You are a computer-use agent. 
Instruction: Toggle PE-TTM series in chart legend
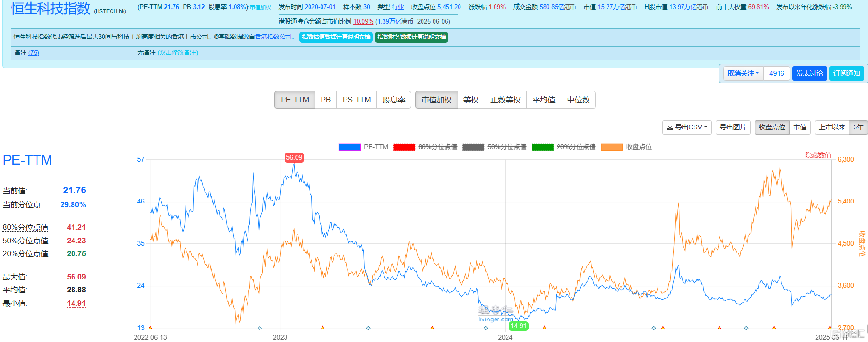pos(363,147)
